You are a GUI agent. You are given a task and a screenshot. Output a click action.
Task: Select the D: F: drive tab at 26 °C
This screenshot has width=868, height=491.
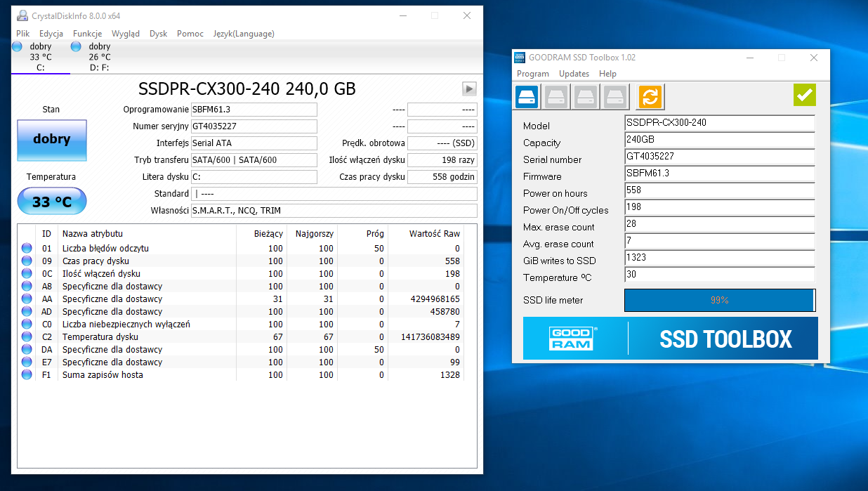tap(100, 57)
